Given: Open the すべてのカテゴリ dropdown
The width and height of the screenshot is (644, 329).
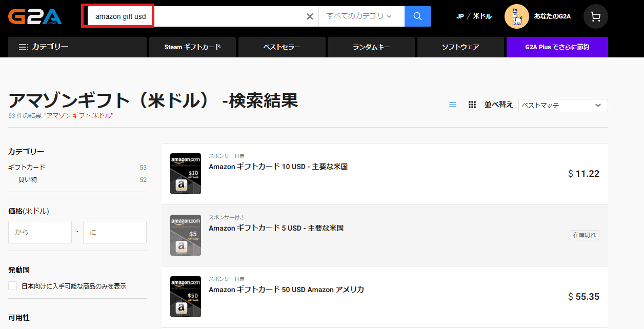Looking at the screenshot, I should [x=361, y=16].
